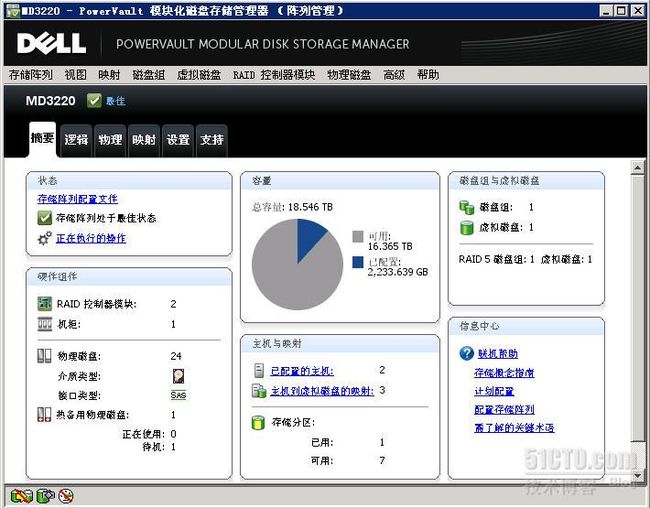Click the 主机到虚拟磁盘的映射 icon
650x508 pixels.
[259, 390]
